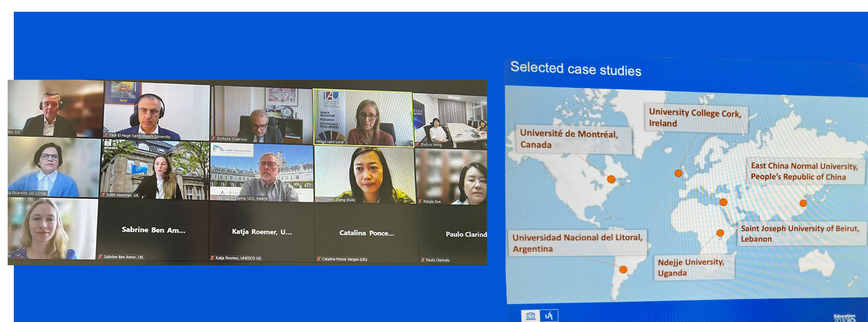
Task: Click the 'Xiaojie Xue' name label
Action: click(x=432, y=201)
